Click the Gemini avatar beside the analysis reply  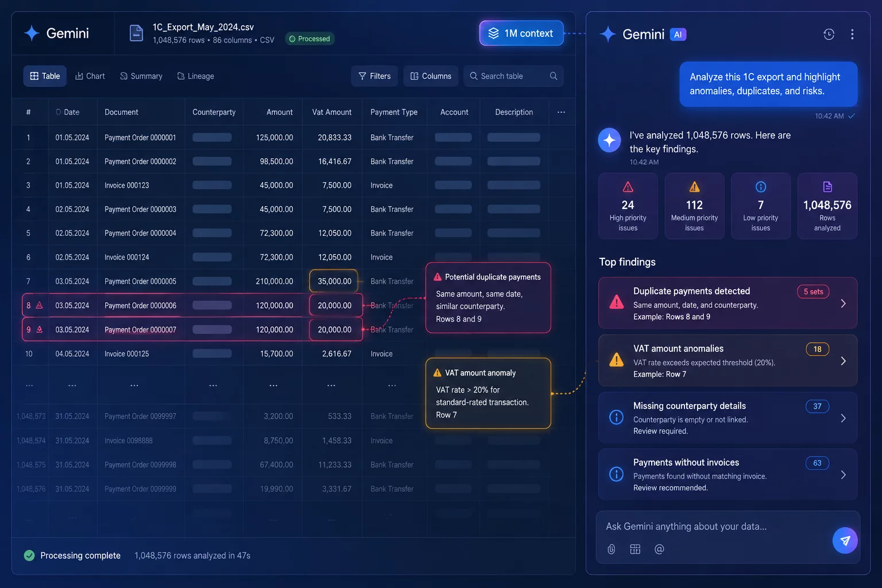(x=610, y=140)
